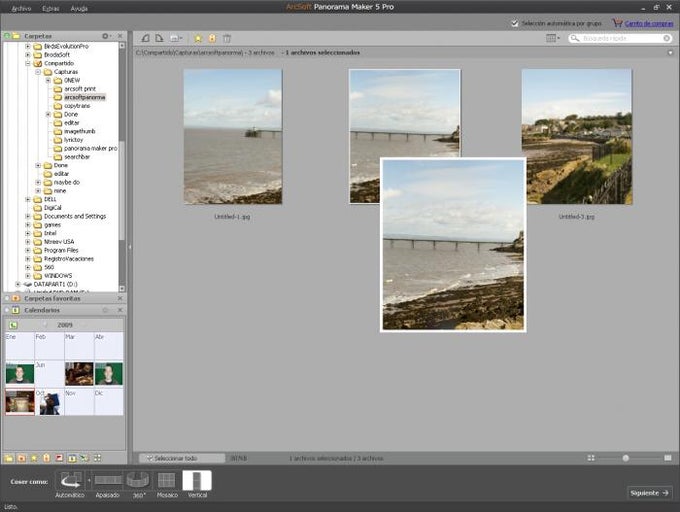The image size is (680, 512).
Task: Expand Documents and Settings folder node
Action: coord(28,216)
